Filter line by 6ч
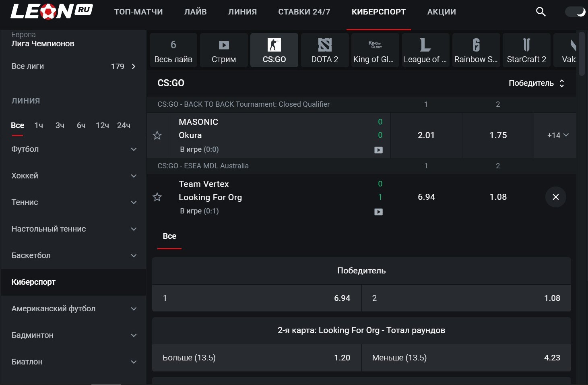This screenshot has width=588, height=385. (x=81, y=126)
